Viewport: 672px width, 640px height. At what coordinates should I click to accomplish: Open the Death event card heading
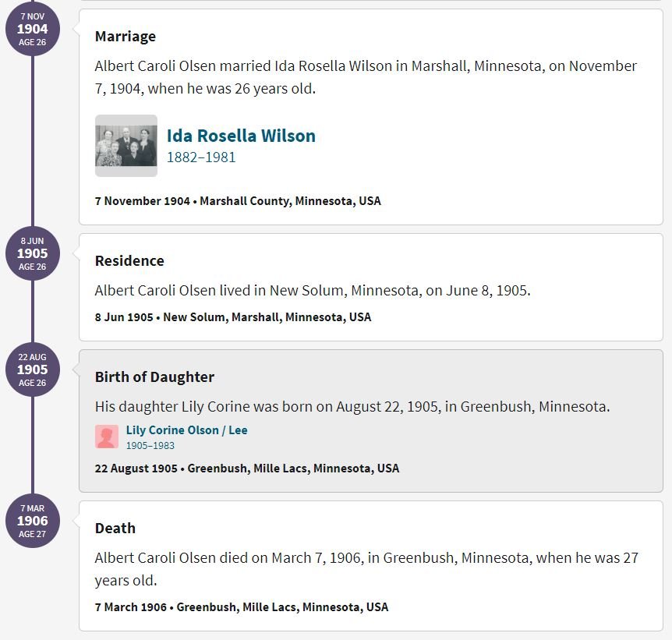[115, 528]
